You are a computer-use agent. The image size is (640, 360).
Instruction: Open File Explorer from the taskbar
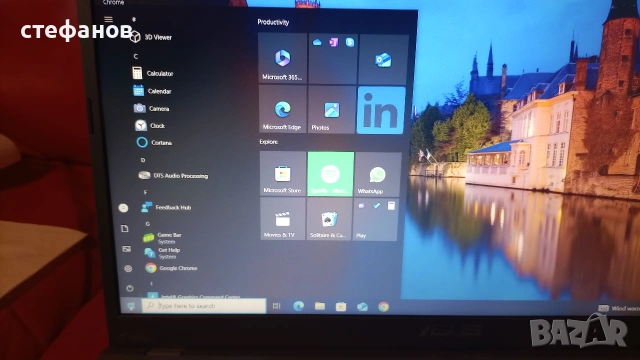coord(320,306)
